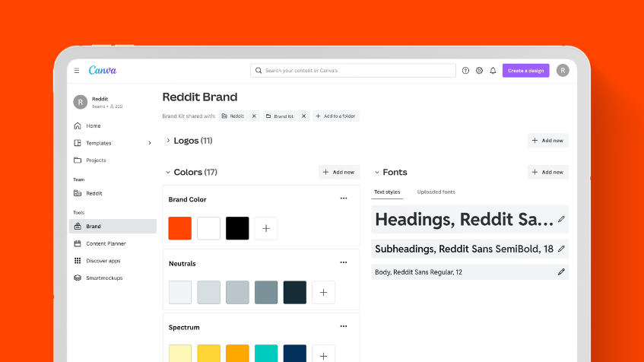Open Templates in sidebar

pos(99,143)
